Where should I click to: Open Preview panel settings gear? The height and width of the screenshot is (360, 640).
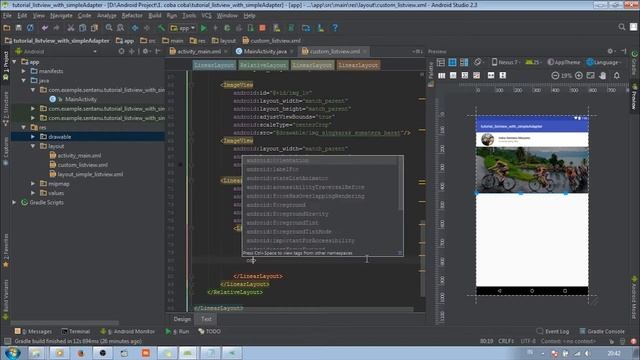(611, 51)
